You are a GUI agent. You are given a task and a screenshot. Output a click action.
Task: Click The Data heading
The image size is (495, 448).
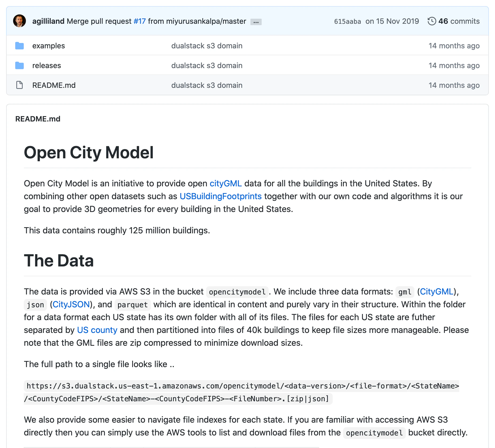tap(59, 261)
